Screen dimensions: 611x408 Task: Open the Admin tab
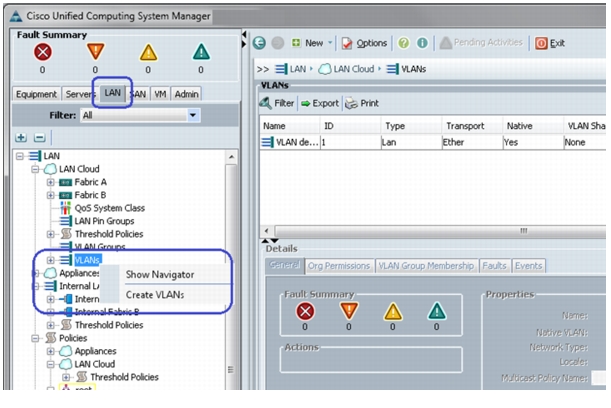[186, 94]
